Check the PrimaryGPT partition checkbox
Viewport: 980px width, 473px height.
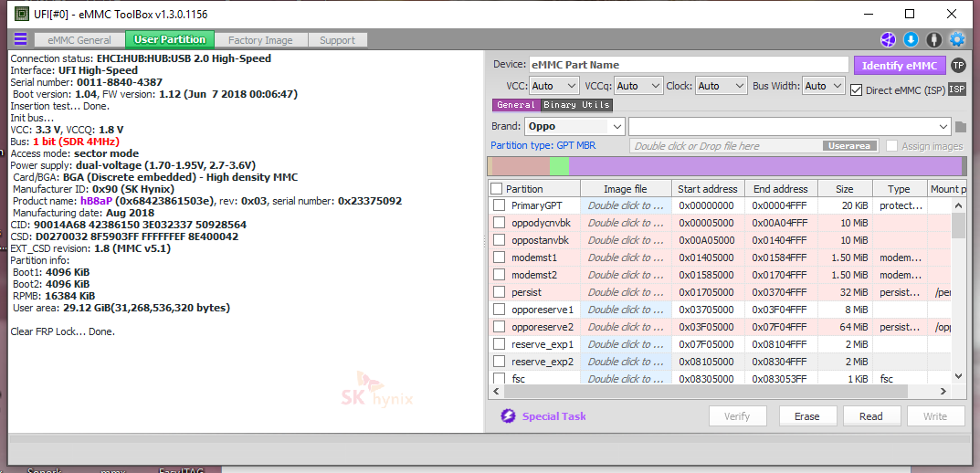[x=499, y=205]
